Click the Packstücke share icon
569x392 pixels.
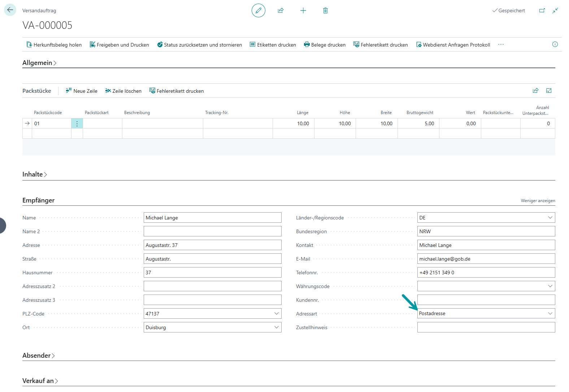[x=535, y=91]
